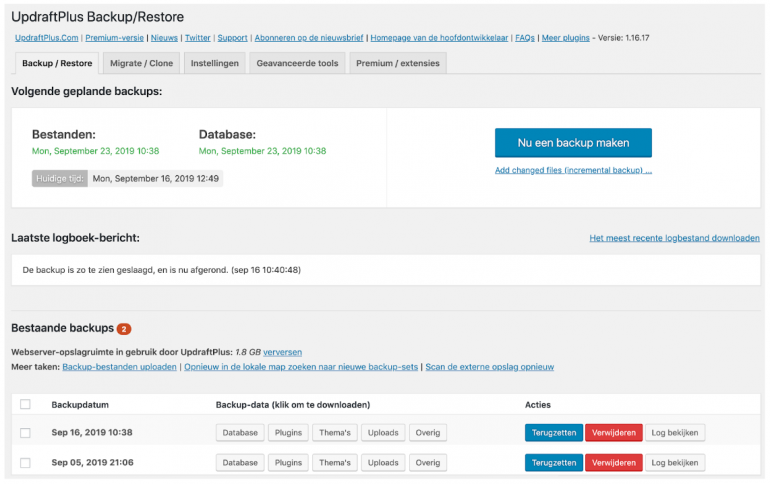Image resolution: width=770 pixels, height=484 pixels.
Task: Download Database of Sep 16, 2019 backup
Action: click(240, 432)
